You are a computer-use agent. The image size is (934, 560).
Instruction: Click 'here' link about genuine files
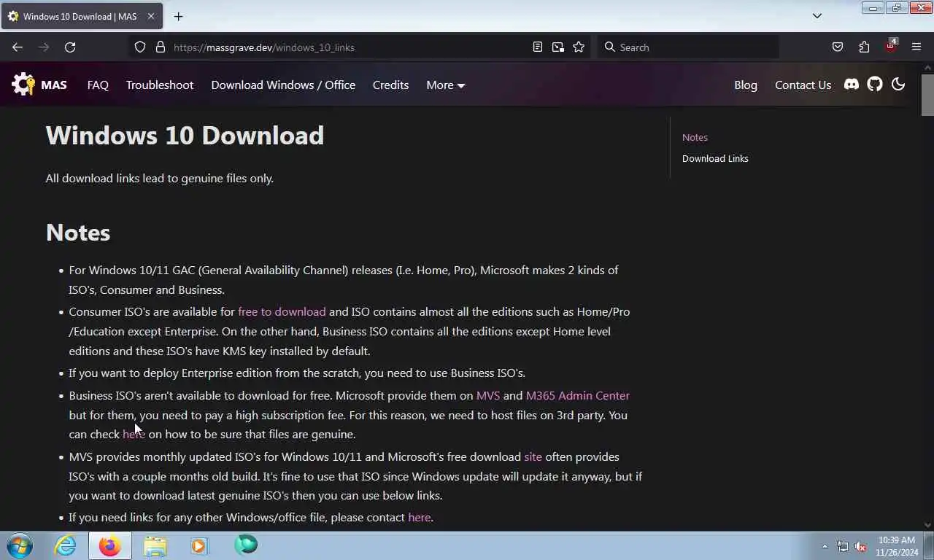tap(134, 434)
